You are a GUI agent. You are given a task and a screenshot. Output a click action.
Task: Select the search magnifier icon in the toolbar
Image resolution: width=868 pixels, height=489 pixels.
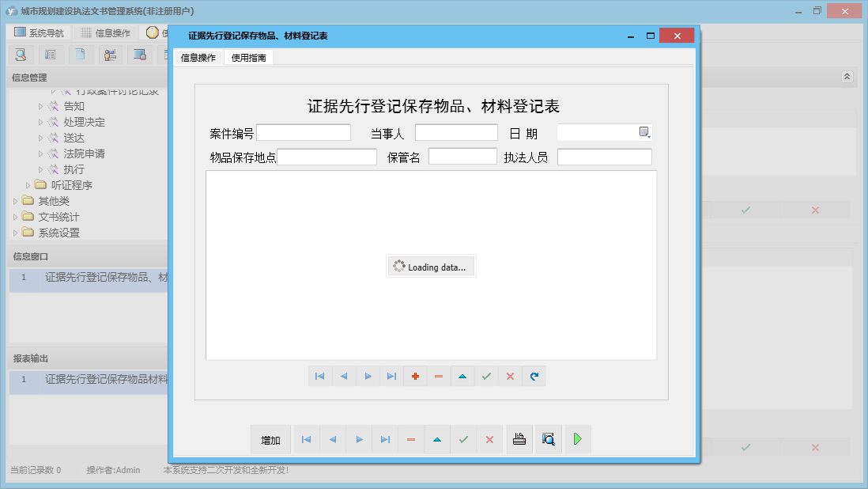21,55
